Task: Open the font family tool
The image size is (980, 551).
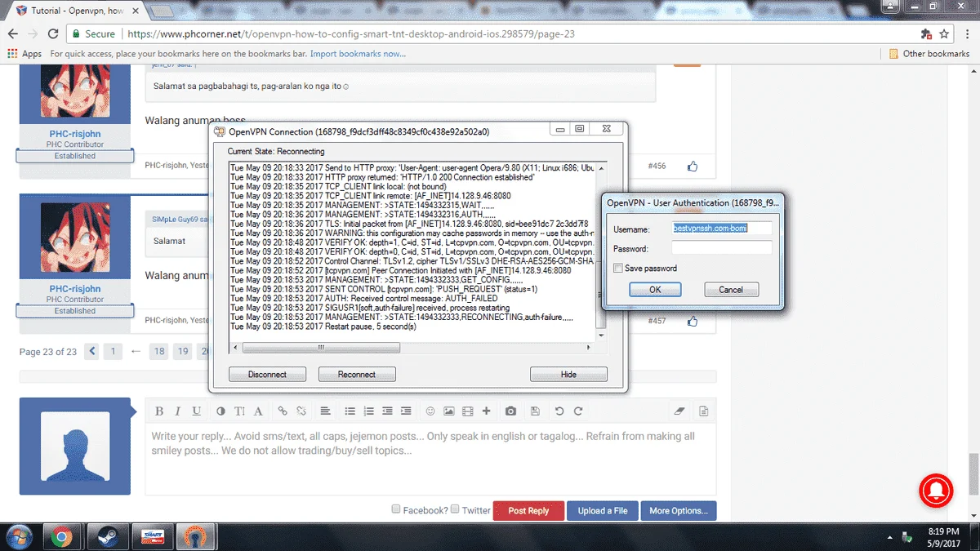Action: pyautogui.click(x=258, y=411)
